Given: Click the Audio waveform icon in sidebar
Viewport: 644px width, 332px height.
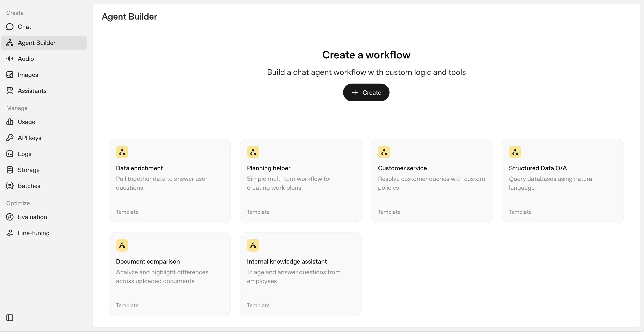Looking at the screenshot, I should tap(10, 59).
